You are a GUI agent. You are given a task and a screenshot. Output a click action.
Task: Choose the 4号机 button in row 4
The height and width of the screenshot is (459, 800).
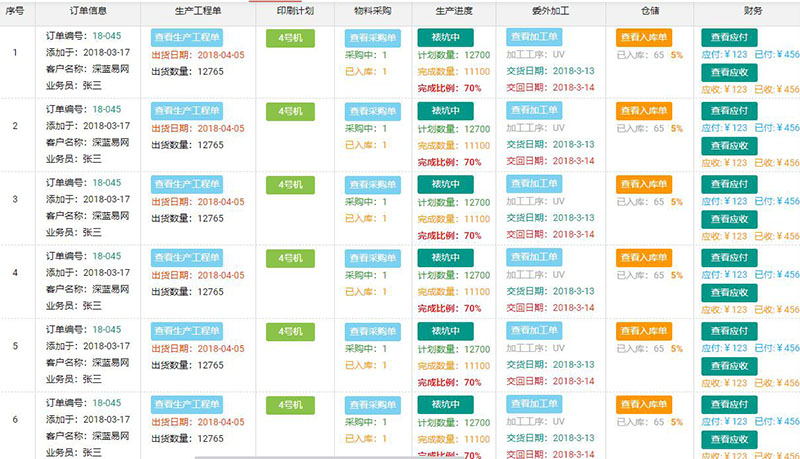tap(290, 259)
